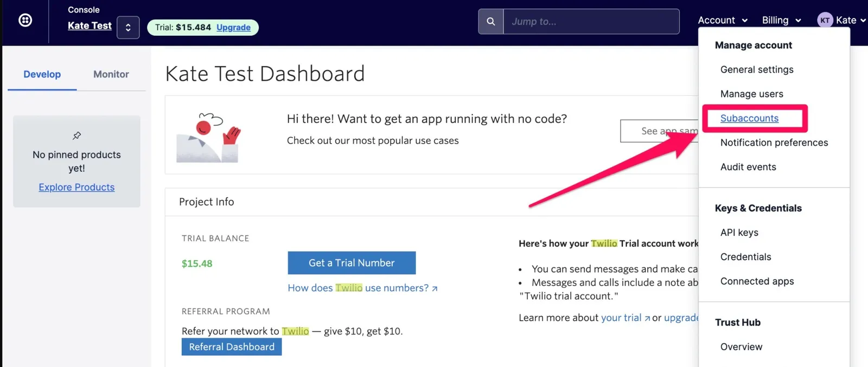The height and width of the screenshot is (367, 868).
Task: Open API keys under Keys & Credentials
Action: click(739, 233)
